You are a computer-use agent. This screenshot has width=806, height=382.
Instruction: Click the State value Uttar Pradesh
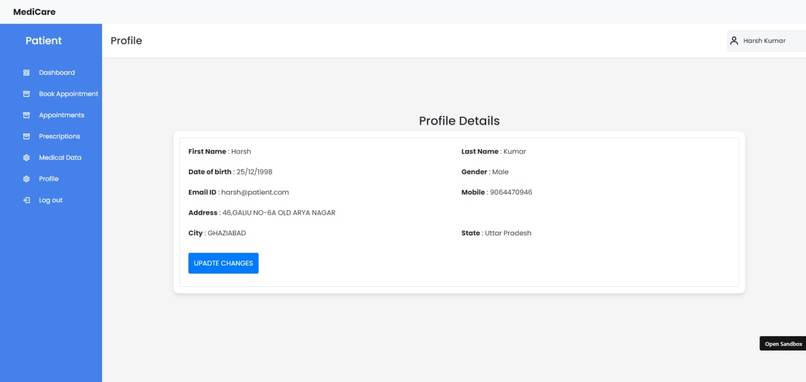[x=508, y=233]
